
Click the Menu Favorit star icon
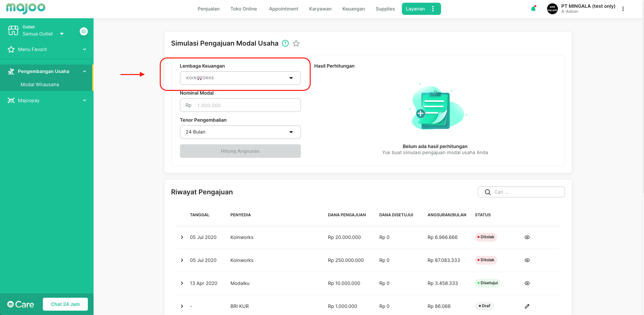(11, 49)
